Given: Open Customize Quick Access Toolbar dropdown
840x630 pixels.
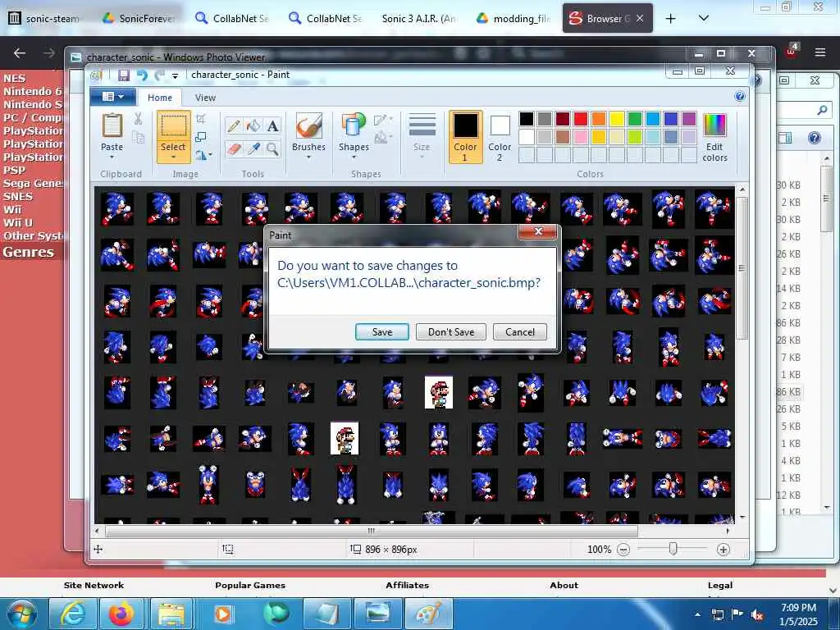Looking at the screenshot, I should pos(175,76).
